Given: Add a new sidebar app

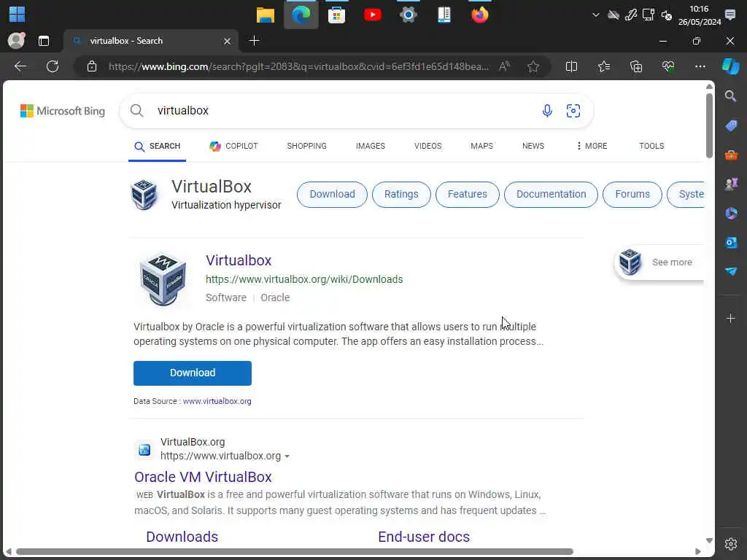Looking at the screenshot, I should click(x=731, y=318).
